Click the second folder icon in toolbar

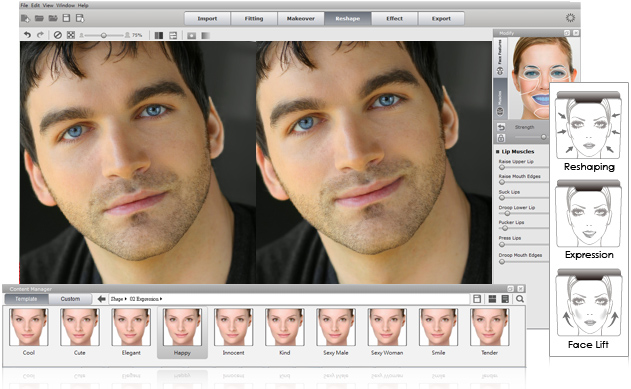pos(53,18)
